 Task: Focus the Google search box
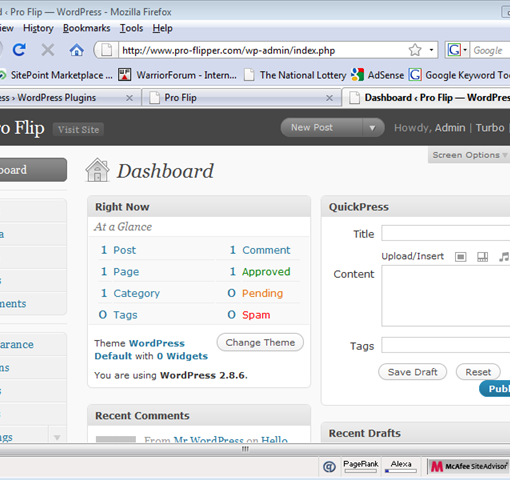click(x=491, y=50)
